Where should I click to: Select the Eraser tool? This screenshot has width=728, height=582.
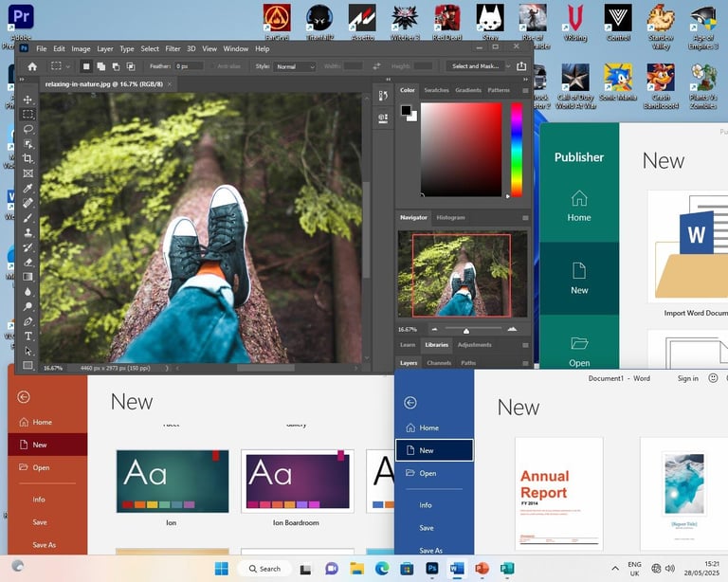coord(27,262)
